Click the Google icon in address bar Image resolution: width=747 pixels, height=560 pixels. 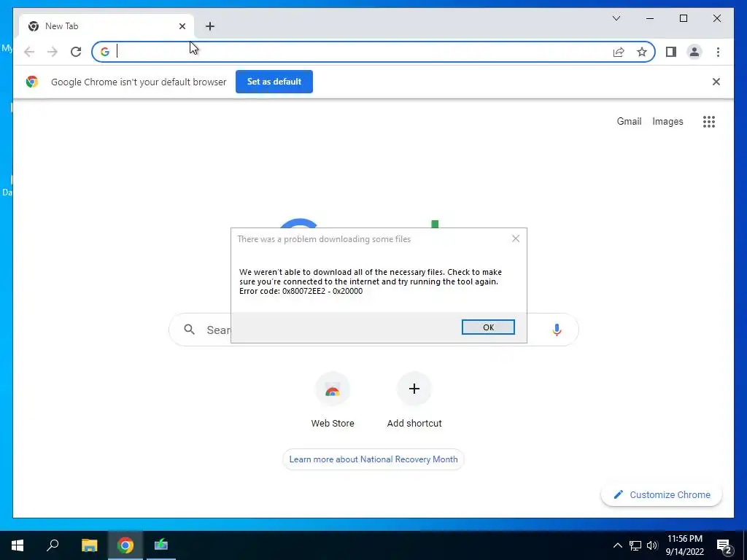click(x=105, y=52)
